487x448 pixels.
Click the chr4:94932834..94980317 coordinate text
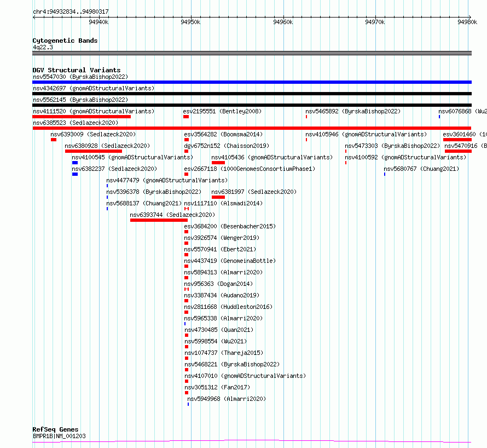point(71,12)
